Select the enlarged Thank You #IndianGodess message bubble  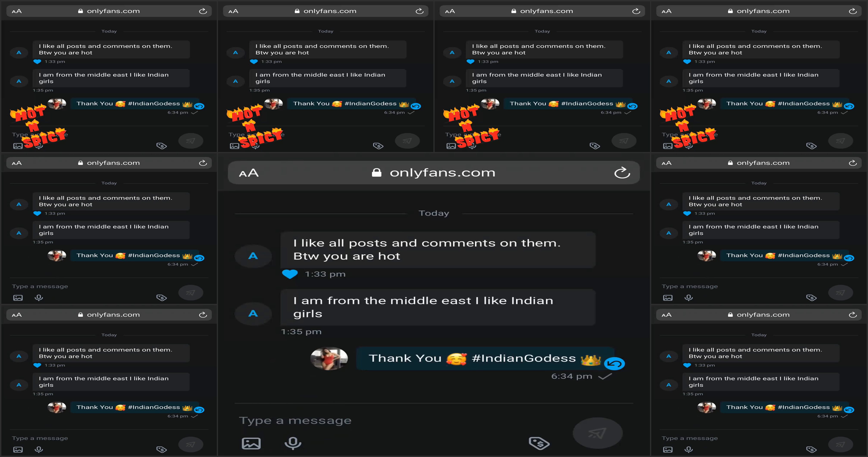point(485,358)
